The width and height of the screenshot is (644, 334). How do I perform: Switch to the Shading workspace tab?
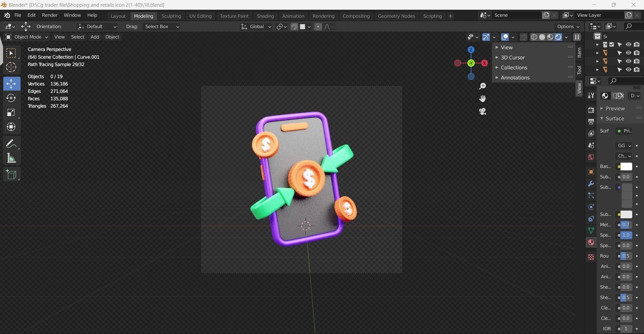(x=265, y=16)
